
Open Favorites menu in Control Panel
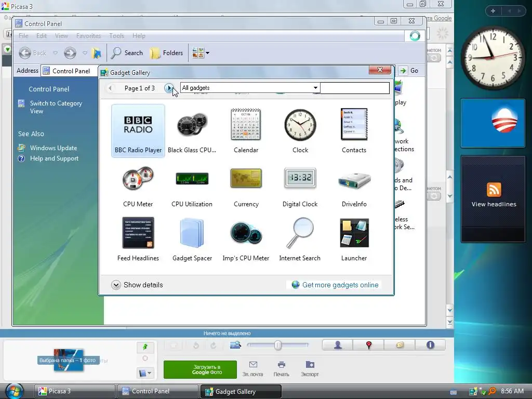tap(88, 36)
